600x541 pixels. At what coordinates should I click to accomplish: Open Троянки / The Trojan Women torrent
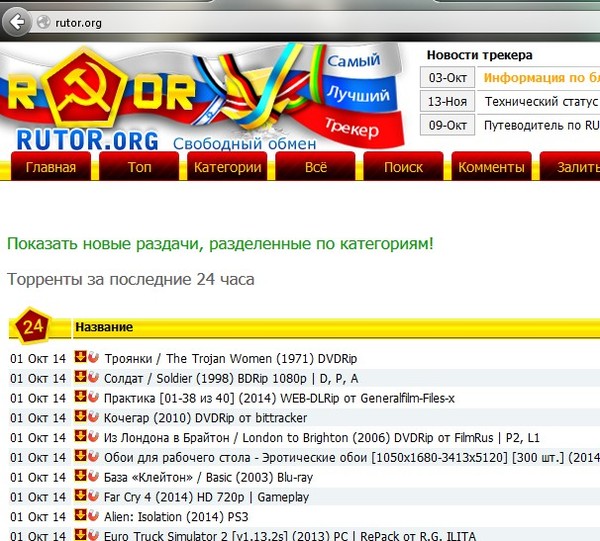pos(230,358)
